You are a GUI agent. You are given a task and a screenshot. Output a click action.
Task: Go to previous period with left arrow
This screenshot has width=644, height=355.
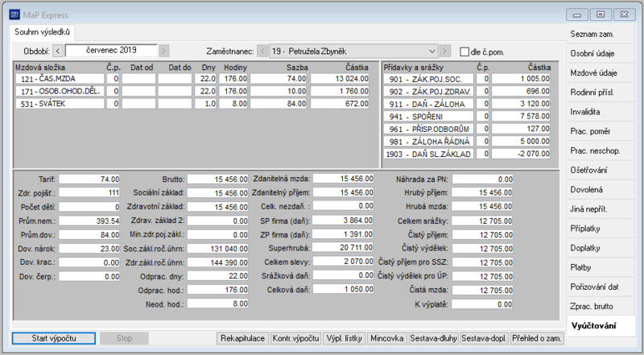[x=58, y=52]
